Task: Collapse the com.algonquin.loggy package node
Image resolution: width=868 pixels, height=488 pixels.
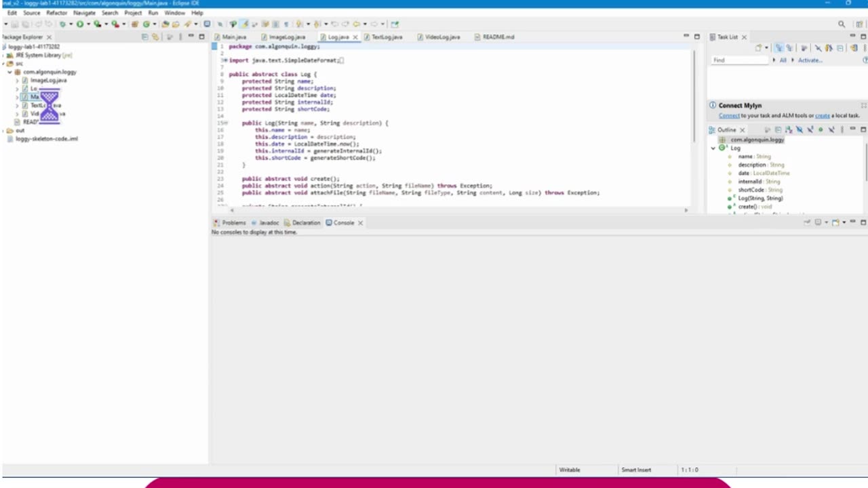Action: coord(9,72)
